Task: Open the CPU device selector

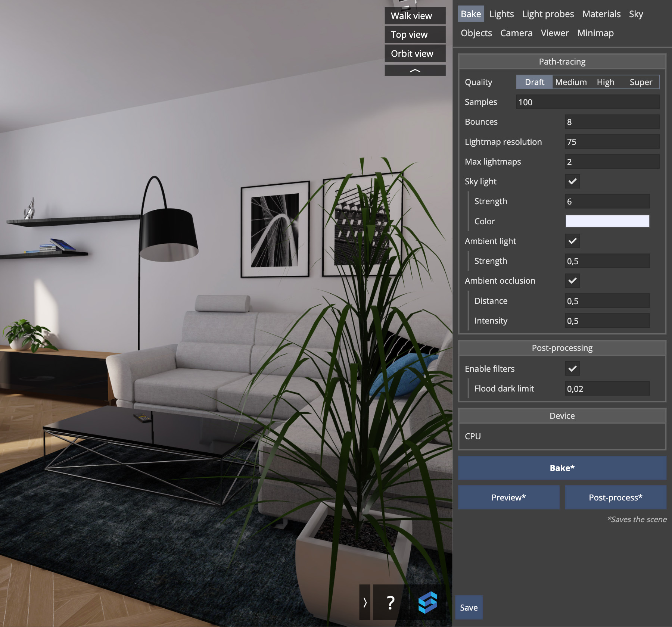Action: pyautogui.click(x=562, y=436)
